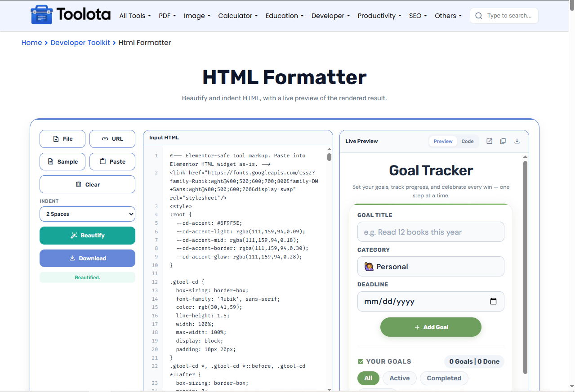Go to Home breadcrumb link
This screenshot has width=575, height=392.
pyautogui.click(x=31, y=43)
